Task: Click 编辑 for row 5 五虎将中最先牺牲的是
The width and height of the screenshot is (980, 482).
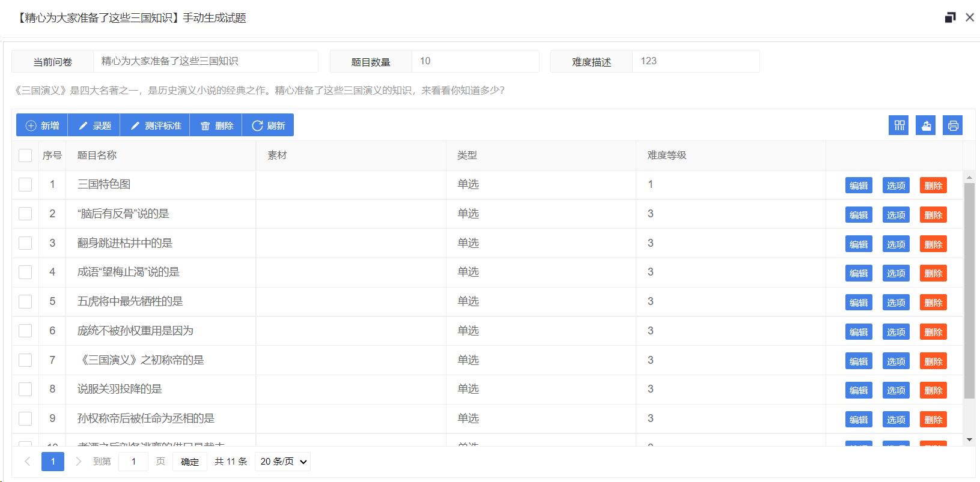Action: pos(859,303)
